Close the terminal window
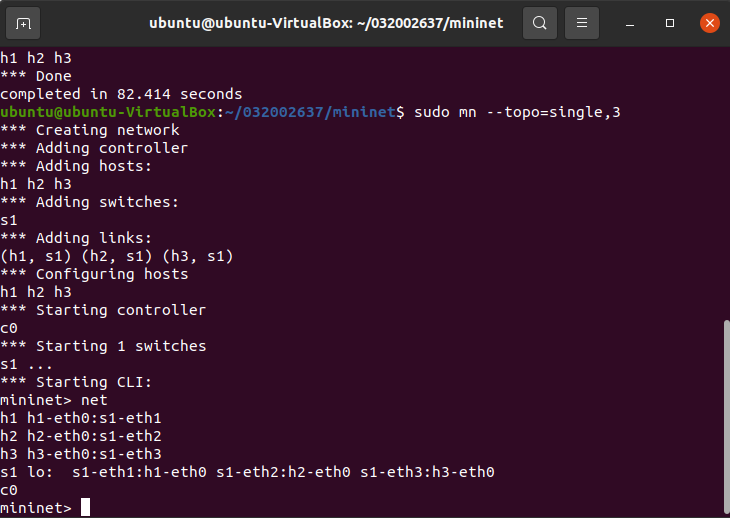Image resolution: width=730 pixels, height=518 pixels. [708, 22]
